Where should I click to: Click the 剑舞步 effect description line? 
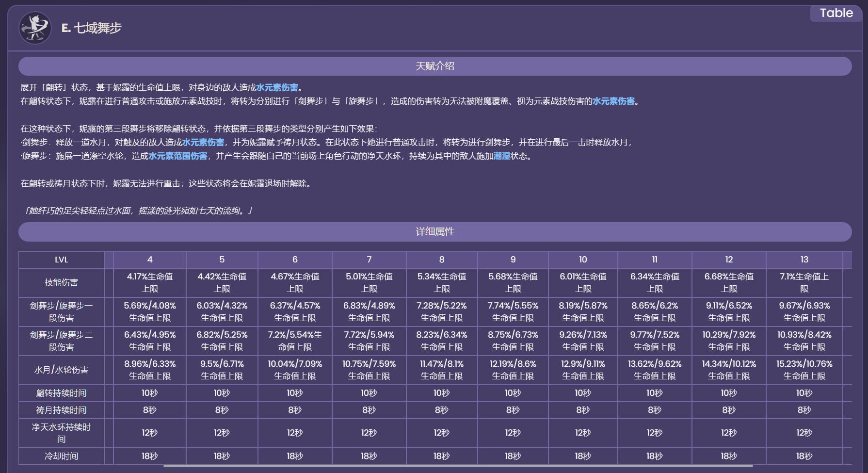pyautogui.click(x=326, y=142)
